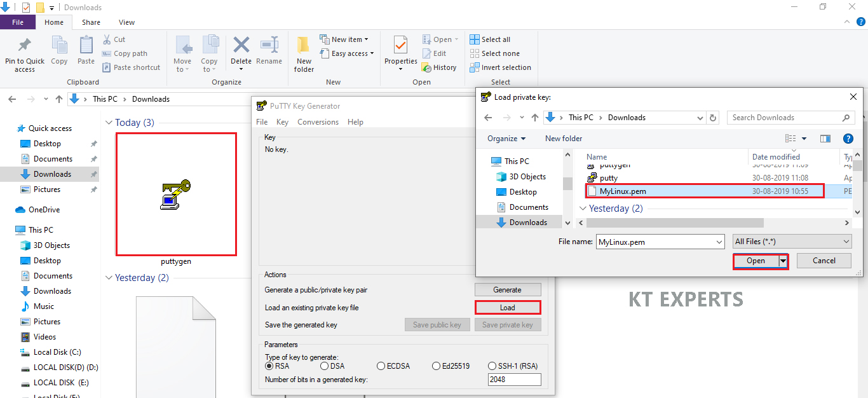Open the PuTTYgen Conversions menu
The width and height of the screenshot is (868, 398).
click(x=318, y=122)
